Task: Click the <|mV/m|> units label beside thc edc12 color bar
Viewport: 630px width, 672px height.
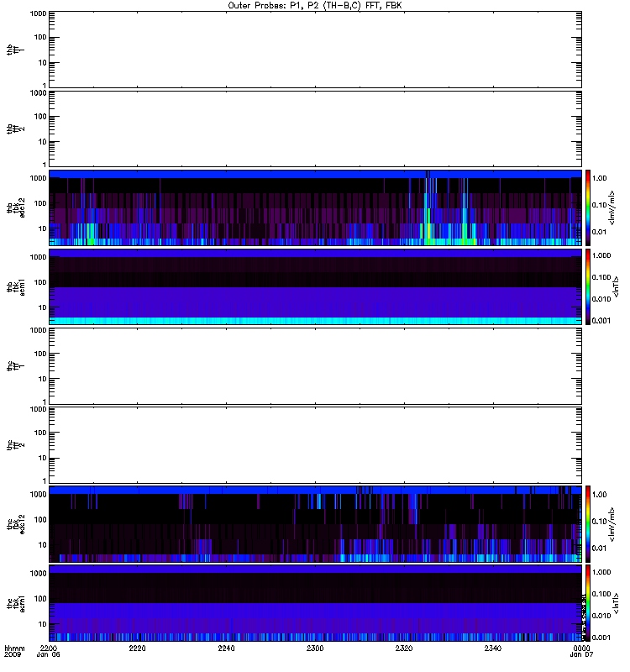Action: (x=612, y=524)
